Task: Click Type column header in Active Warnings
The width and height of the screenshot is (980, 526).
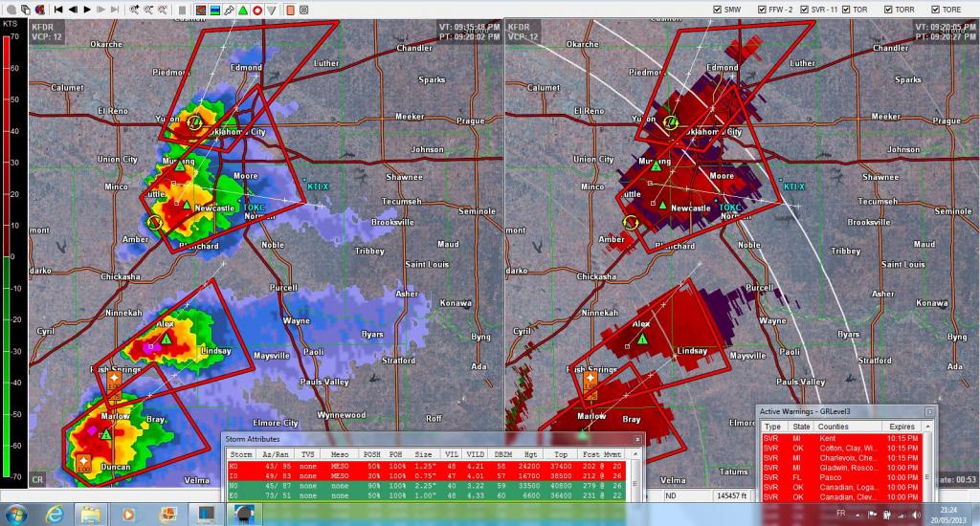Action: click(x=772, y=427)
